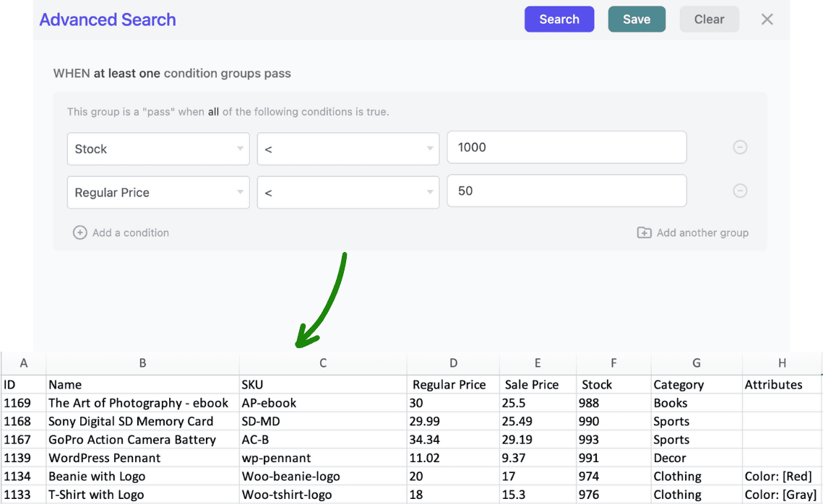Toggle the 'at least one' group match text
Image resolution: width=823 pixels, height=504 pixels.
[126, 73]
